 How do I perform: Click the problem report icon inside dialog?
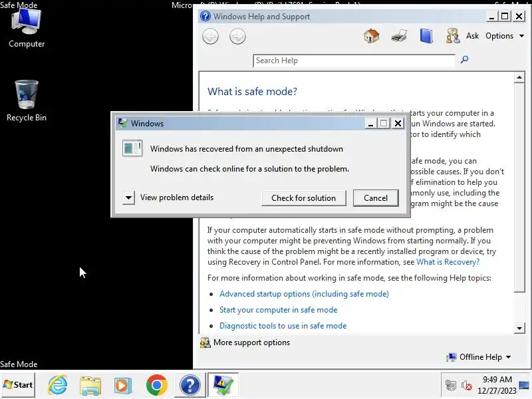132,148
